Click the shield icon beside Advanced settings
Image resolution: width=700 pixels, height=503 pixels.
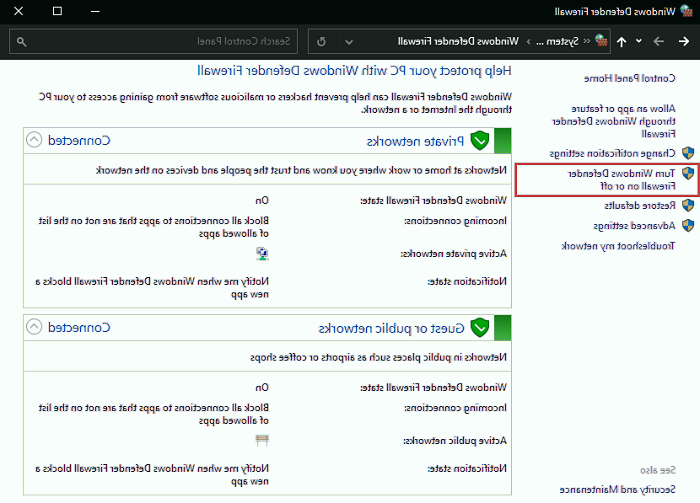pos(688,225)
